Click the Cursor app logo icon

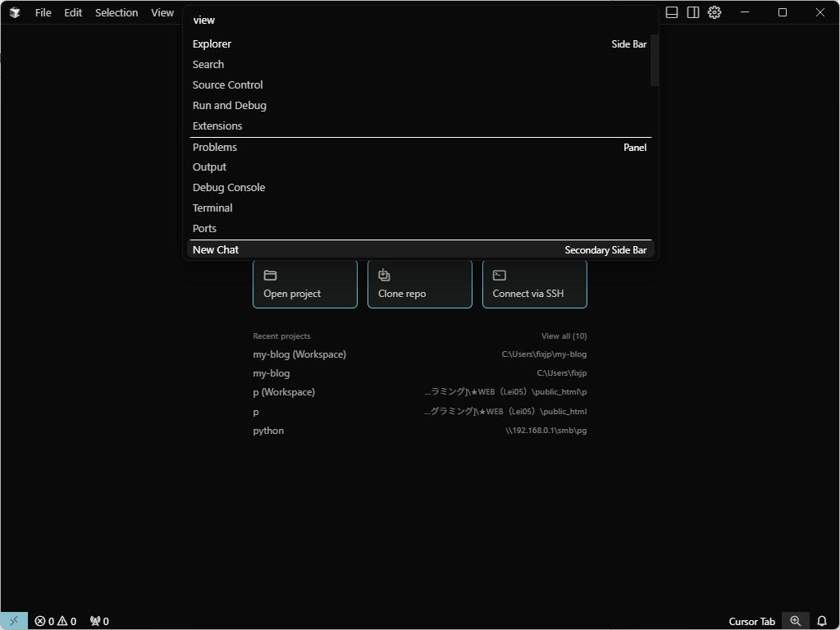click(15, 12)
